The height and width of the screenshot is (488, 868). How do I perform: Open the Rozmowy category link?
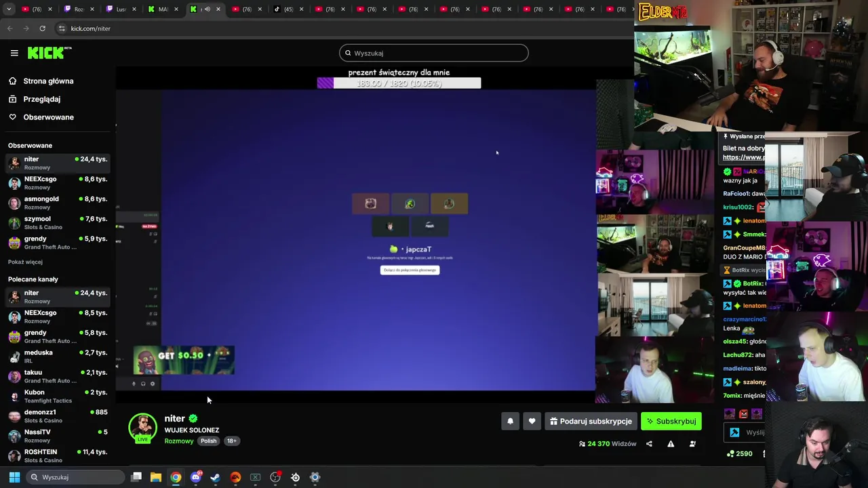pyautogui.click(x=179, y=441)
